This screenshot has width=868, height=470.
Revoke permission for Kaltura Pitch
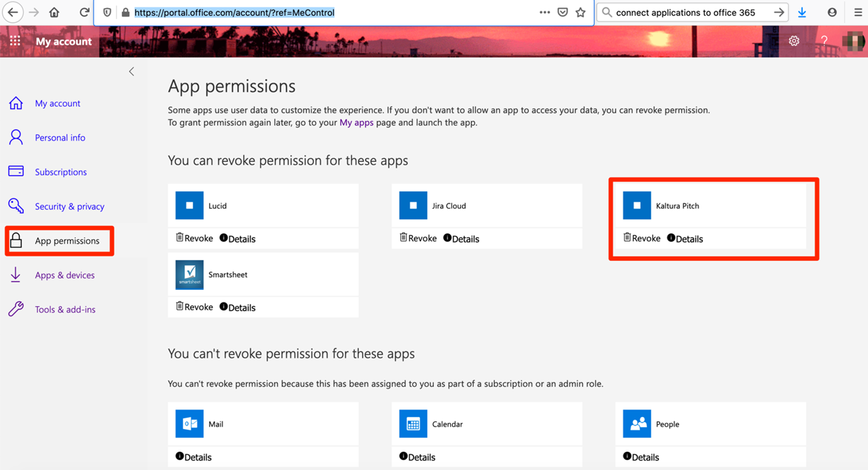(642, 238)
